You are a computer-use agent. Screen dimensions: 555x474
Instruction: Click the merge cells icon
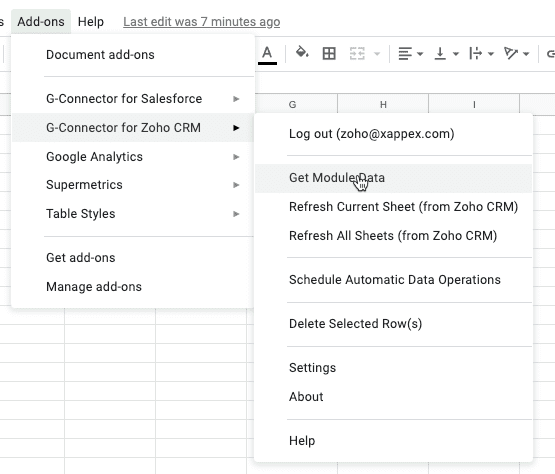click(x=357, y=54)
